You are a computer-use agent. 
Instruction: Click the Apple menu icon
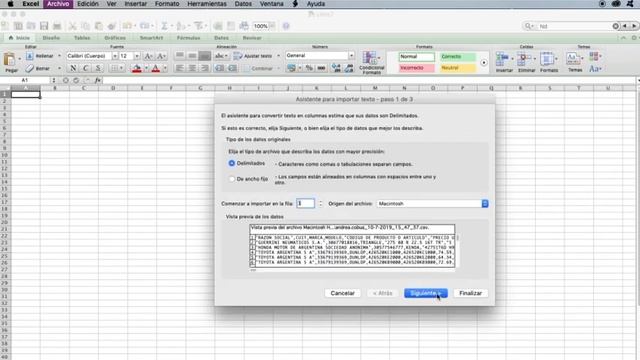pyautogui.click(x=10, y=4)
